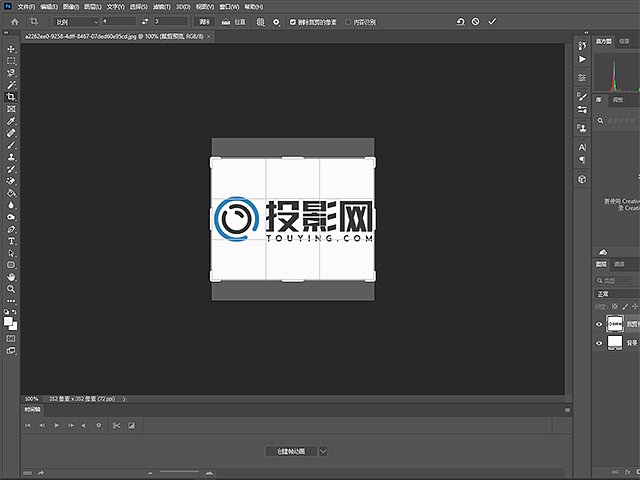The image size is (640, 480).
Task: Open the layer blend mode dropdown
Action: click(616, 294)
